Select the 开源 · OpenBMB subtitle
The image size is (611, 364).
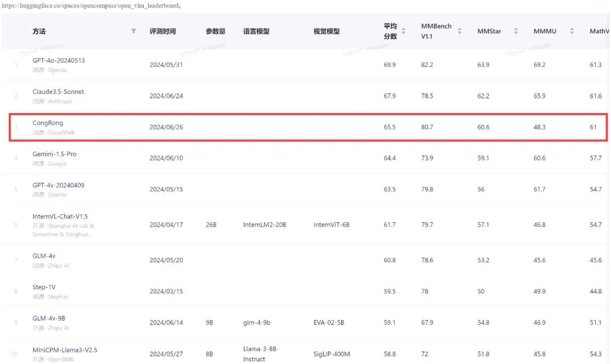point(53,359)
